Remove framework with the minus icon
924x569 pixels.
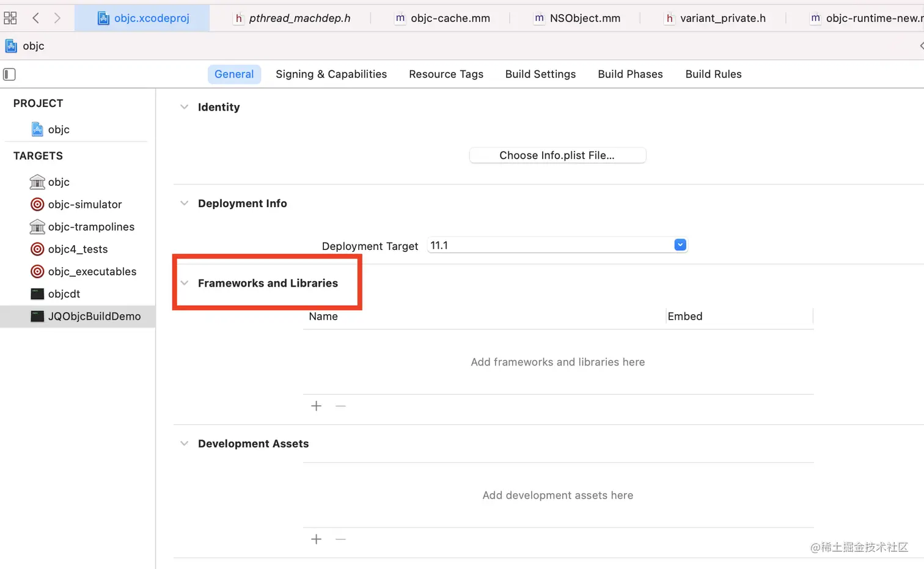tap(341, 406)
